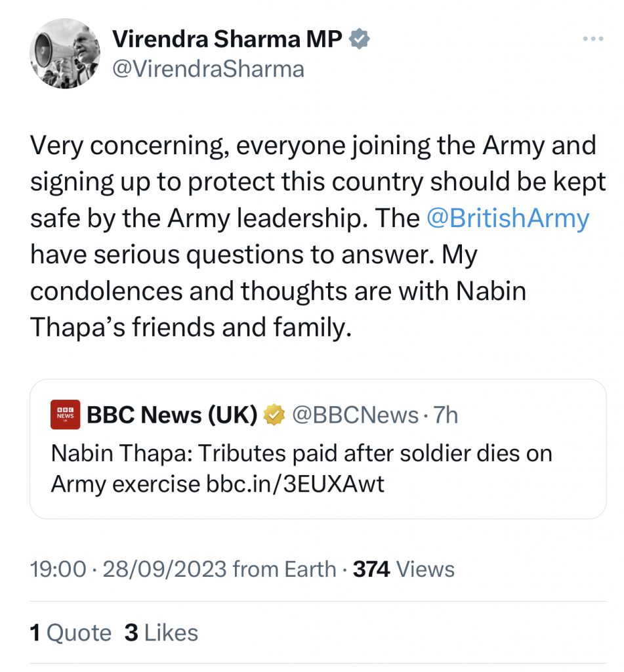Show the 3 Likes list
Screen dimensions: 624x672
pos(161,633)
